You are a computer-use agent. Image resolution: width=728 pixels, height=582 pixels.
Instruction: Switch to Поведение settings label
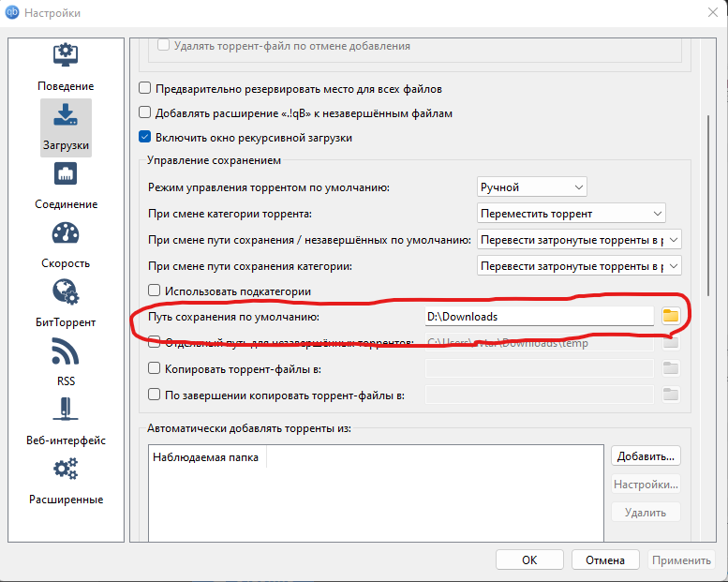click(x=66, y=86)
